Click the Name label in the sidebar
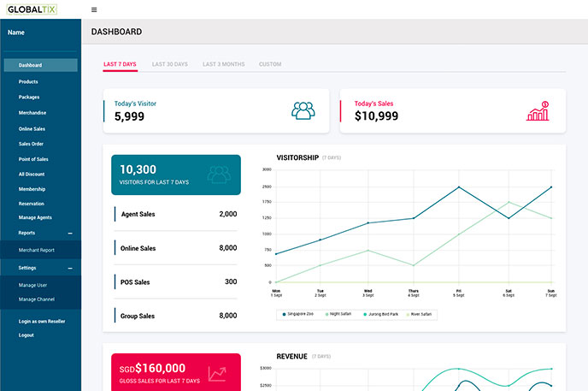The height and width of the screenshot is (391, 588). (x=16, y=33)
